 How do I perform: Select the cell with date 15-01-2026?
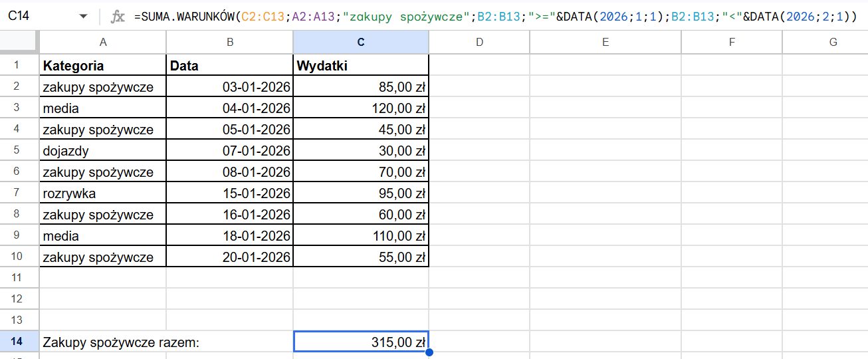point(230,193)
